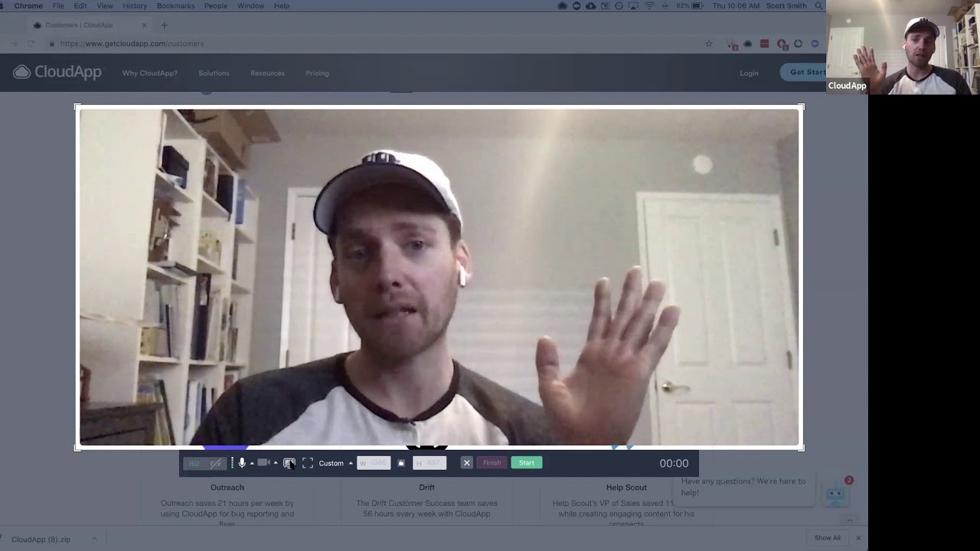The image size is (980, 551).
Task: Click the CloudApp menu bar cloud icon
Action: (563, 6)
